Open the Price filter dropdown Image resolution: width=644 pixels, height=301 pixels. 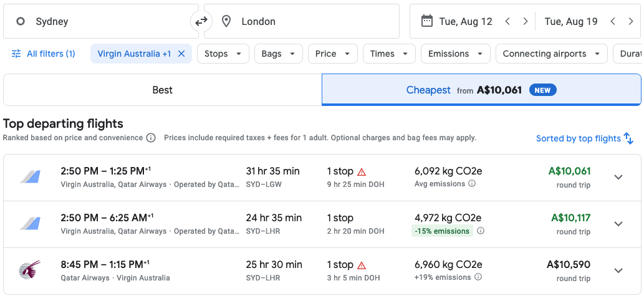pos(333,54)
